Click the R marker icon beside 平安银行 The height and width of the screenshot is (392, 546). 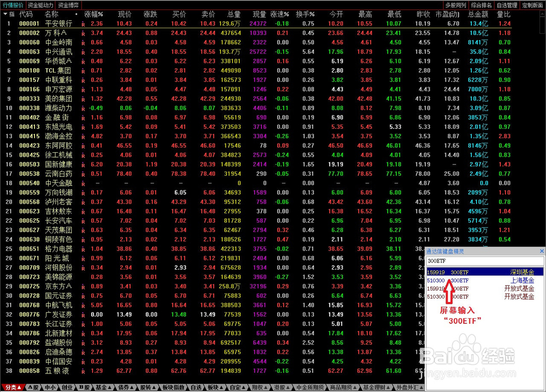point(83,24)
